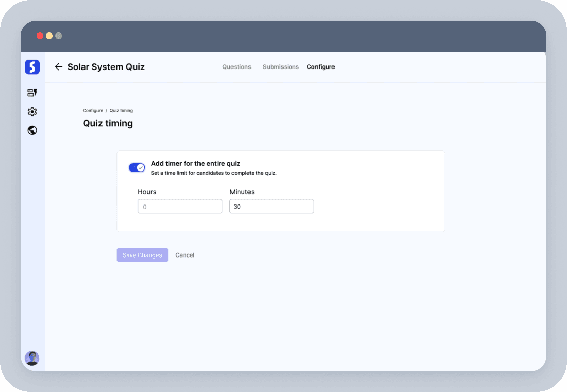
Task: Click the gray maximize window button
Action: (58, 36)
